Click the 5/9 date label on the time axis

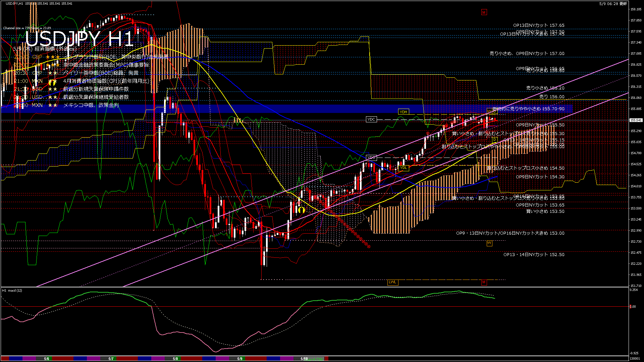pos(239,359)
